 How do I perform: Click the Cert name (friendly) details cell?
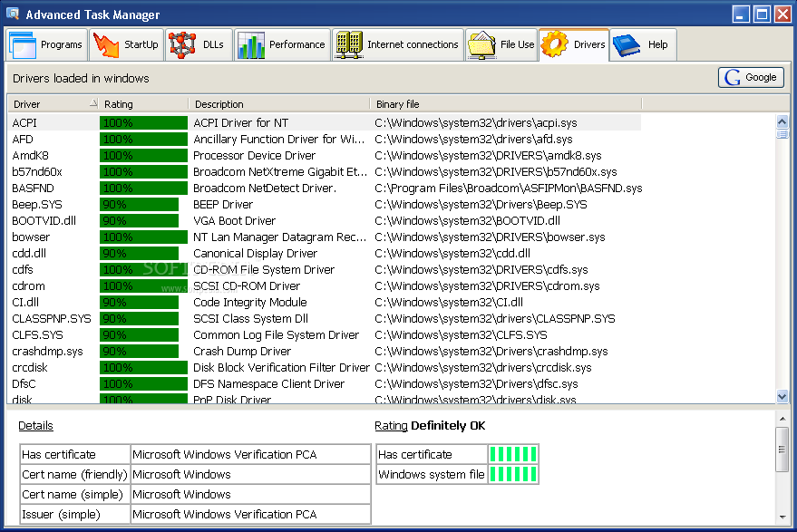[74, 475]
